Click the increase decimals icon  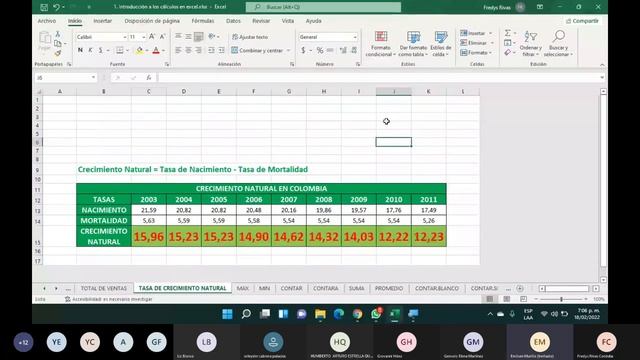[343, 50]
